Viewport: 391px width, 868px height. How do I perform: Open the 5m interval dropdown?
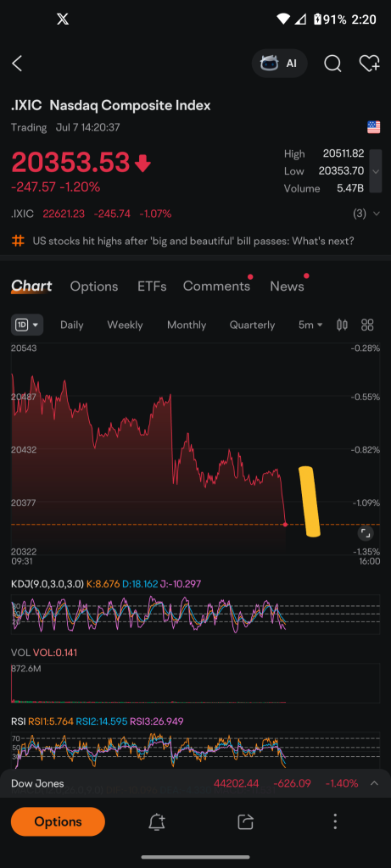coord(310,325)
